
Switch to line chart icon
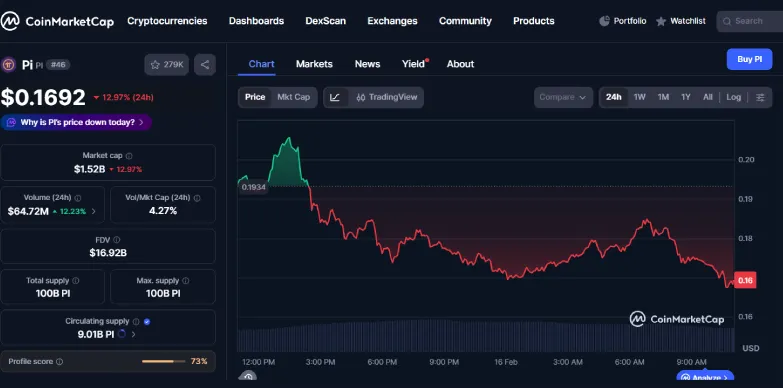click(x=335, y=97)
